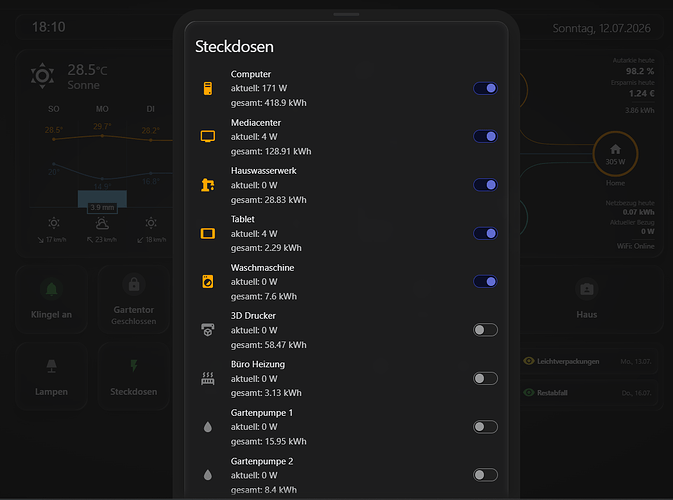Open the Lampen tile
Screen dimensions: 673x500
pos(52,376)
